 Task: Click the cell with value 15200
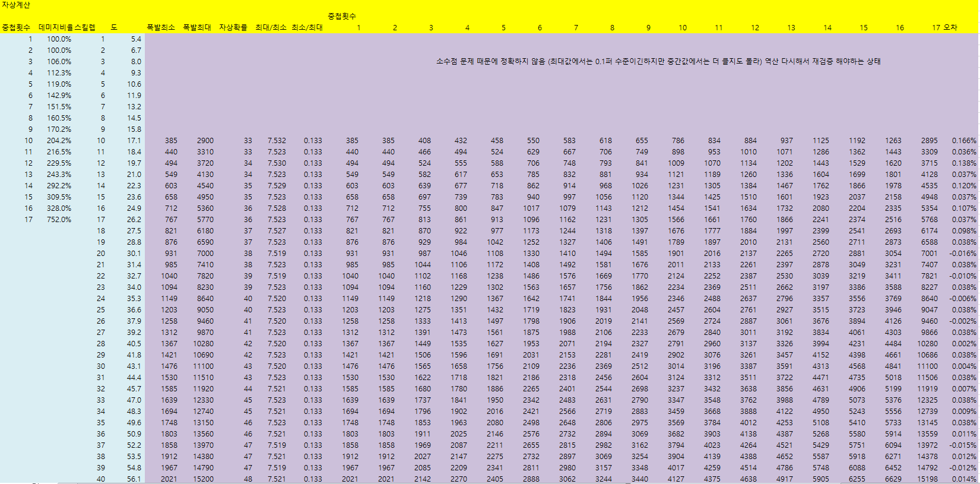pos(203,479)
